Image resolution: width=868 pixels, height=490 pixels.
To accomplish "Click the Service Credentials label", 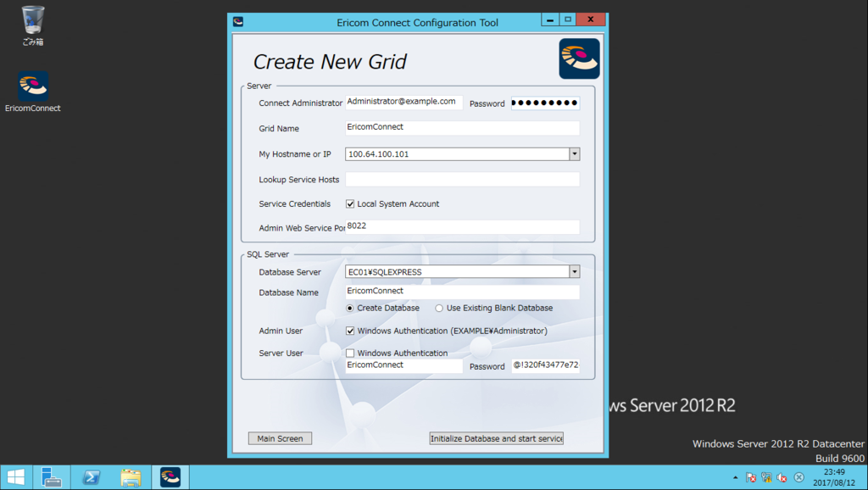I will (x=294, y=203).
